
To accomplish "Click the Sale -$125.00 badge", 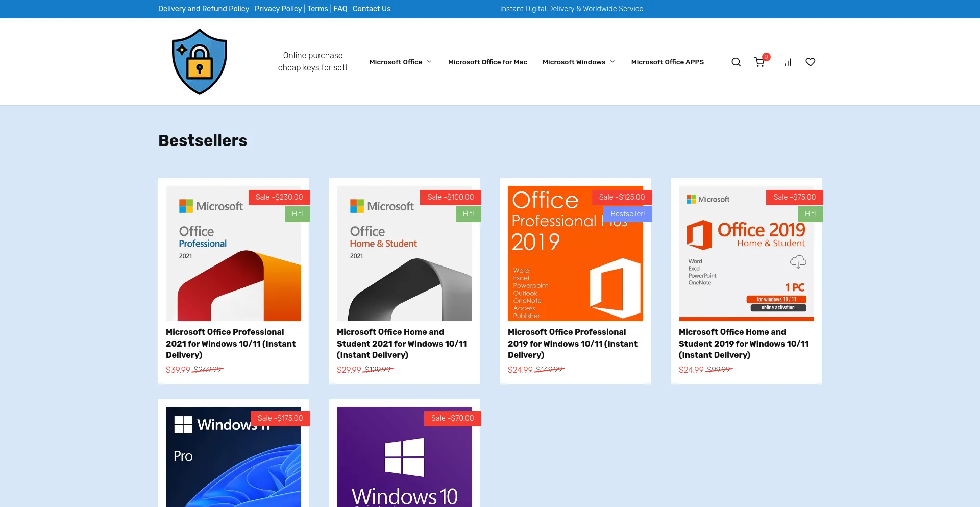I will (x=622, y=197).
